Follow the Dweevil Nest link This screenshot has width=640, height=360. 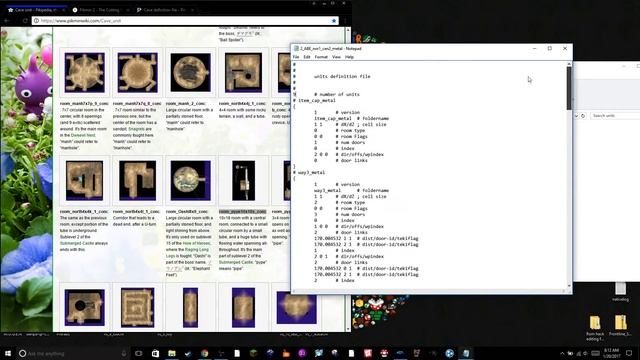(x=83, y=135)
